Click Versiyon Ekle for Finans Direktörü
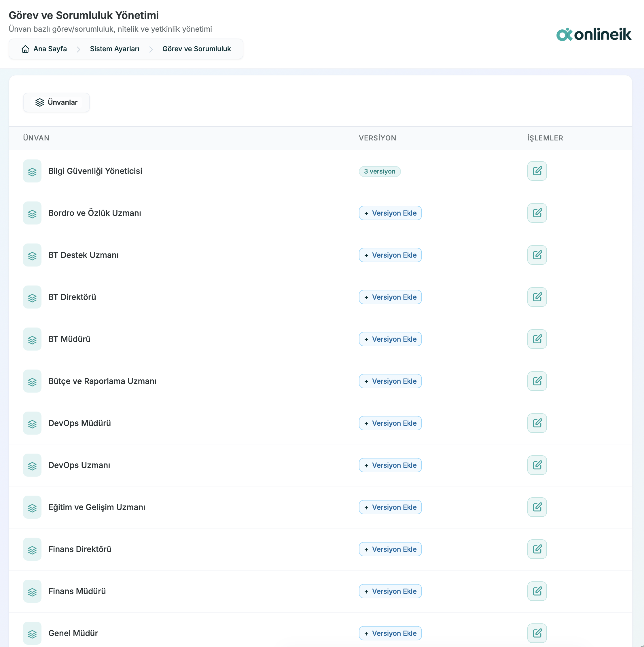The image size is (644, 647). pyautogui.click(x=390, y=549)
